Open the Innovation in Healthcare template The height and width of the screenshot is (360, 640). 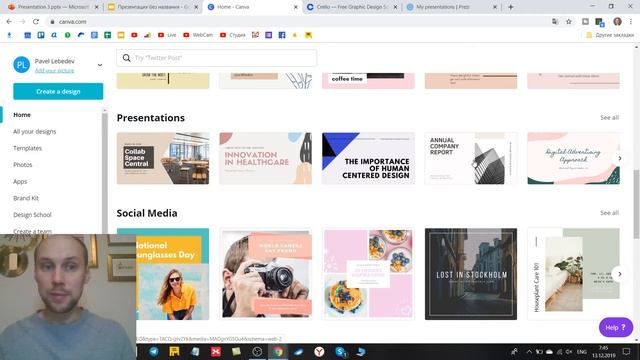265,158
